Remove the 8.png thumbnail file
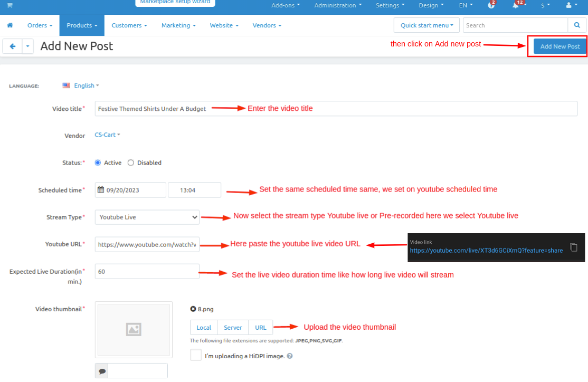The width and height of the screenshot is (588, 382). tap(193, 309)
